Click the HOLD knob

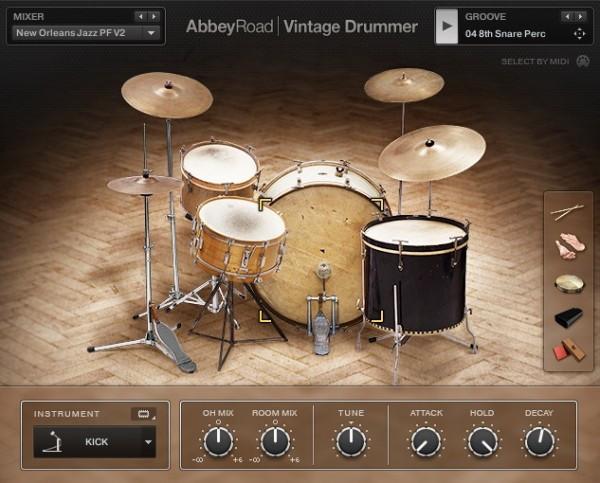coord(483,441)
